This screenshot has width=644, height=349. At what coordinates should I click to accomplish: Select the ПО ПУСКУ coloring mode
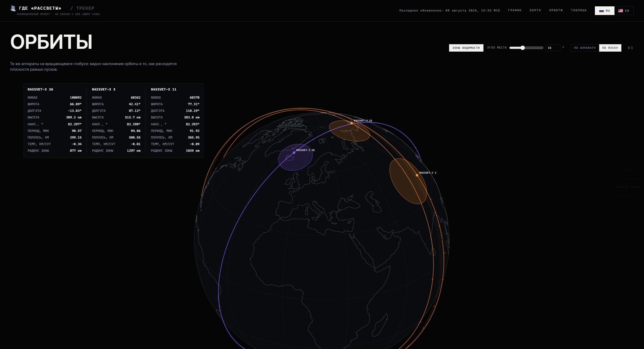pyautogui.click(x=610, y=48)
